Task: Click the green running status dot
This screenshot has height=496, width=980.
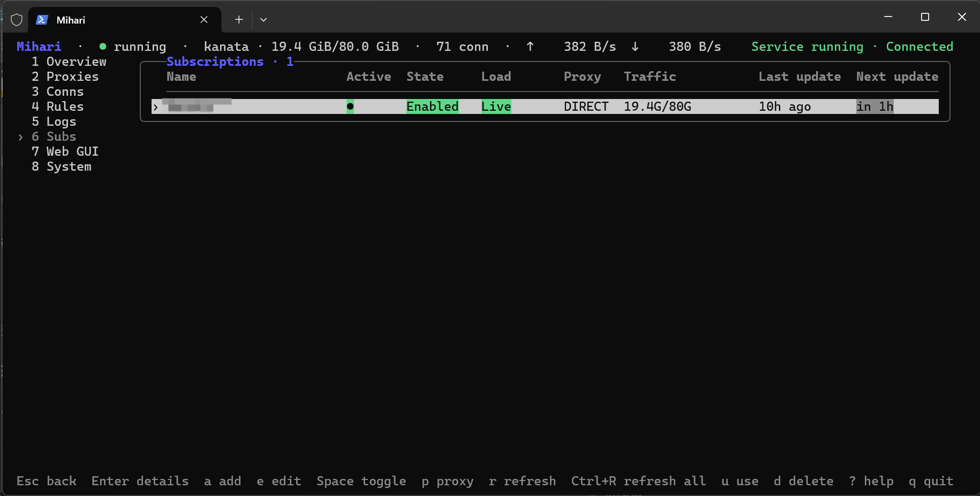Action: pyautogui.click(x=103, y=47)
